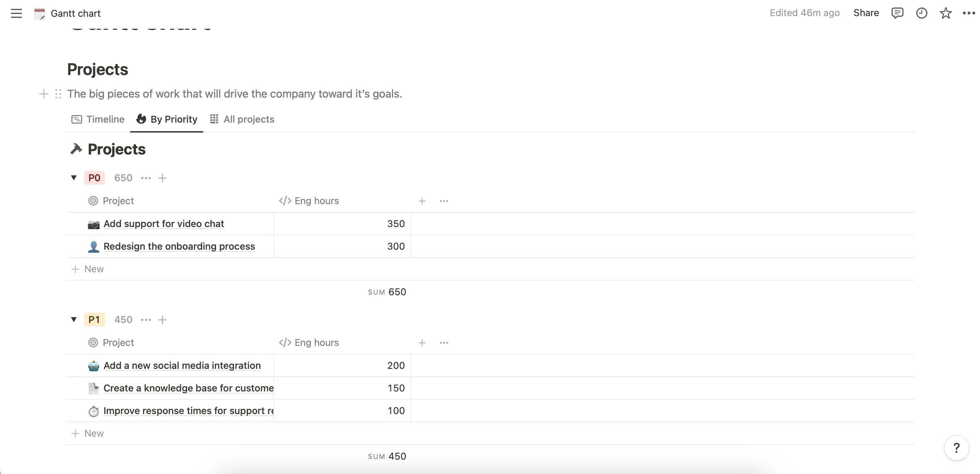Click the Share button

pyautogui.click(x=866, y=13)
